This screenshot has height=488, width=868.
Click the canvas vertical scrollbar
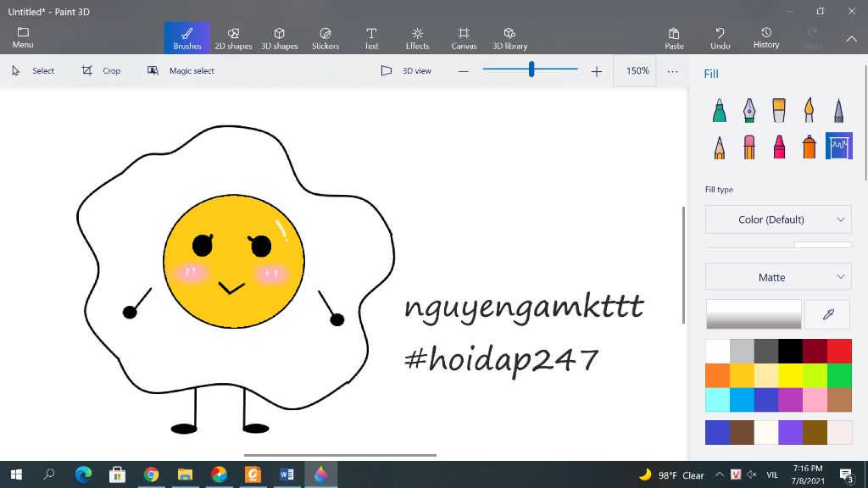(684, 265)
